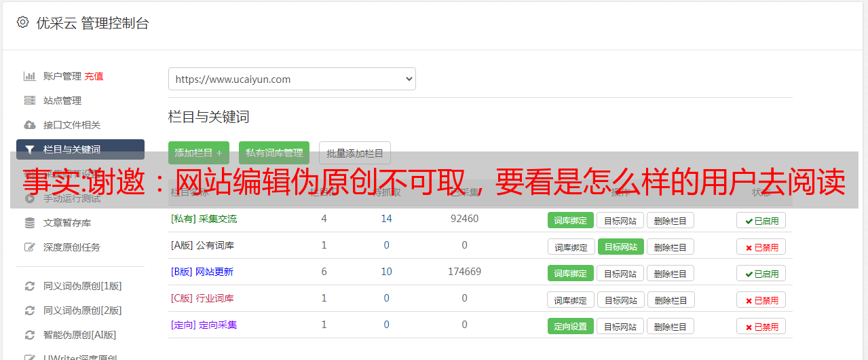Click 词库绑定 for 公有词库 row
Viewport: 868px width, 360px height.
pyautogui.click(x=571, y=247)
